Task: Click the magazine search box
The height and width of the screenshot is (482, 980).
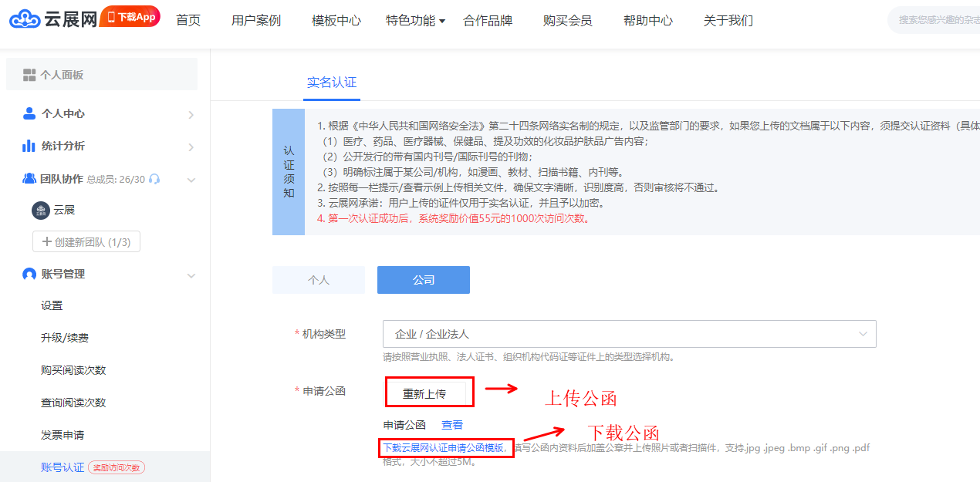Action: coord(934,20)
